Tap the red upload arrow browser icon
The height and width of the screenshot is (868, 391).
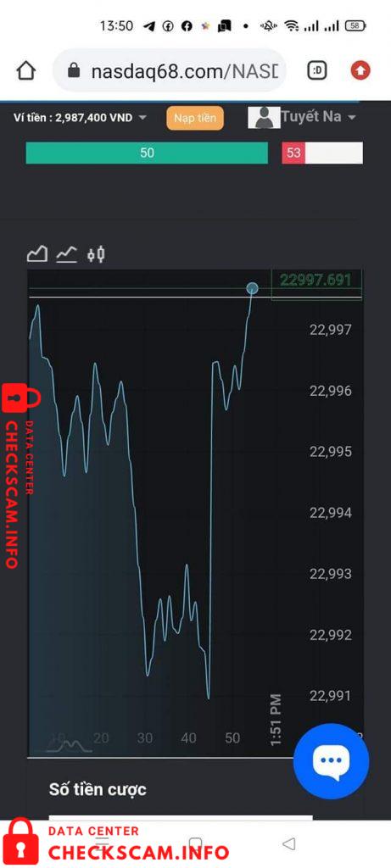pyautogui.click(x=360, y=70)
